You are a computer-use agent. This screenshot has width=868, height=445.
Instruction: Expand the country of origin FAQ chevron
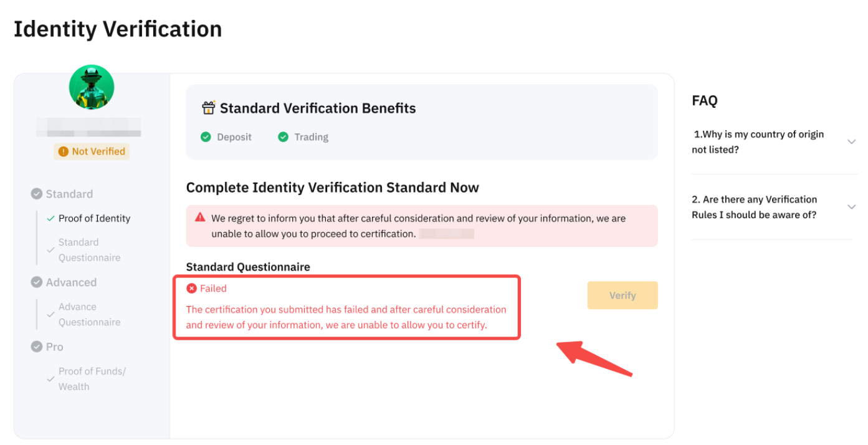851,142
